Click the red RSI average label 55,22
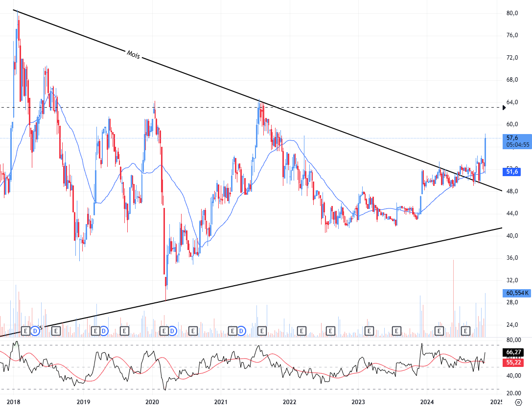 [x=513, y=362]
